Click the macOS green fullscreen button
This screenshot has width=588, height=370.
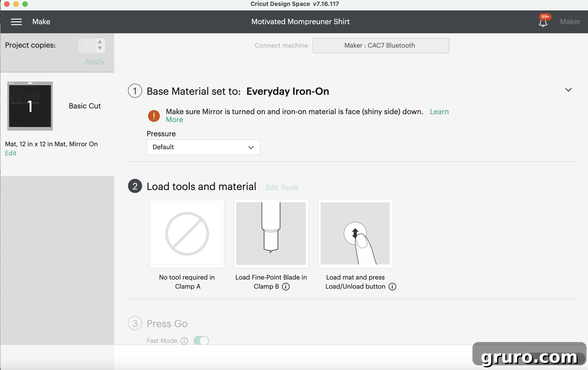[25, 4]
